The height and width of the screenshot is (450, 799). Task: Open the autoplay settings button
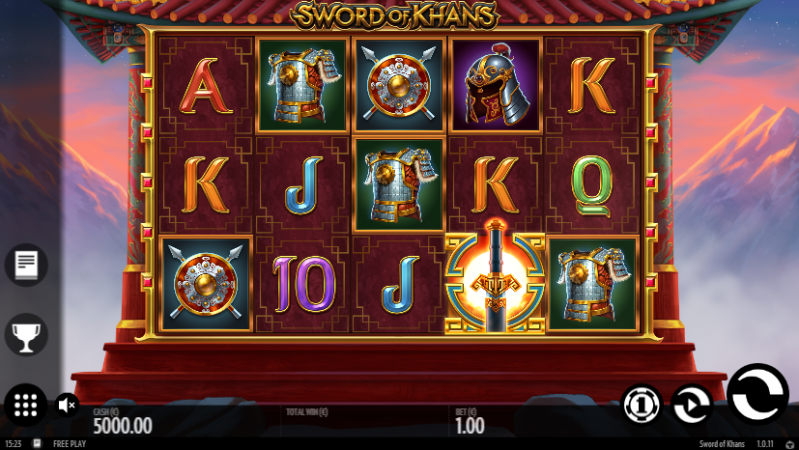coord(691,405)
